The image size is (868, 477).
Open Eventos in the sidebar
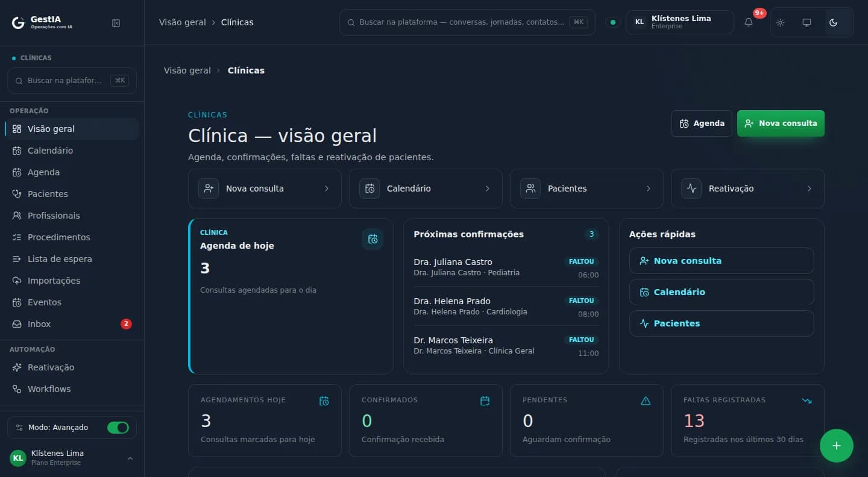(x=72, y=302)
